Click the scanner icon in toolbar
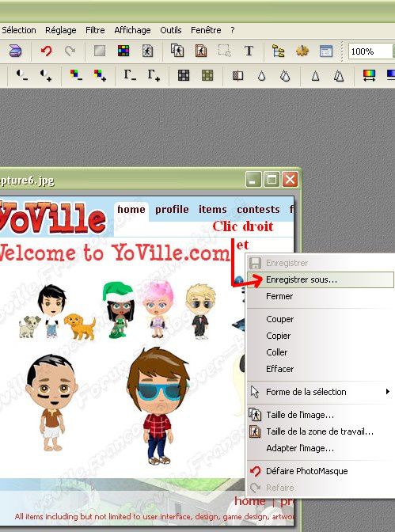This screenshot has height=532, width=395. click(15, 51)
